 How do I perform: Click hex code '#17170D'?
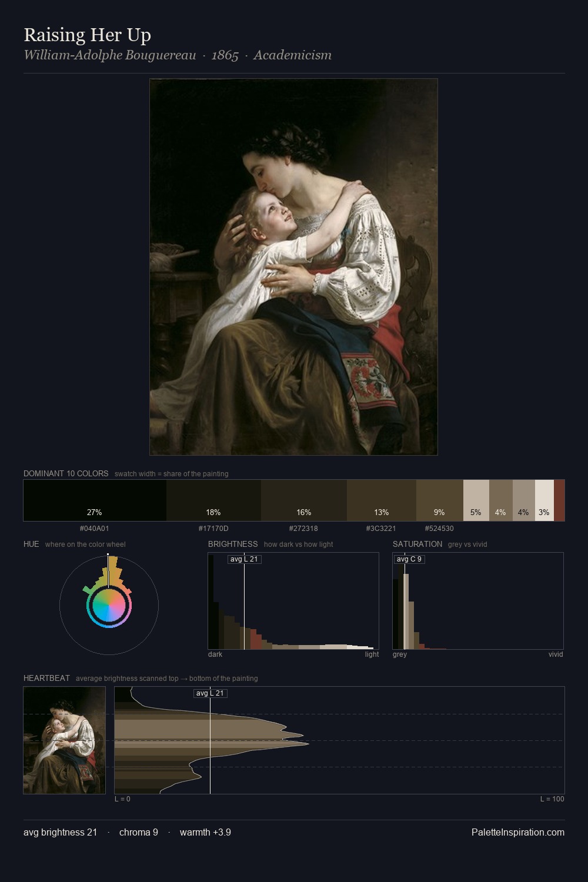213,528
